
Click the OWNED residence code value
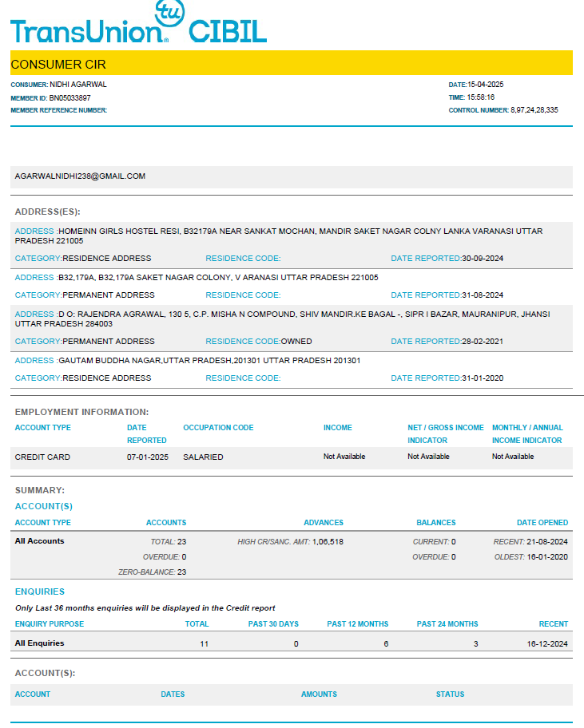pyautogui.click(x=296, y=342)
